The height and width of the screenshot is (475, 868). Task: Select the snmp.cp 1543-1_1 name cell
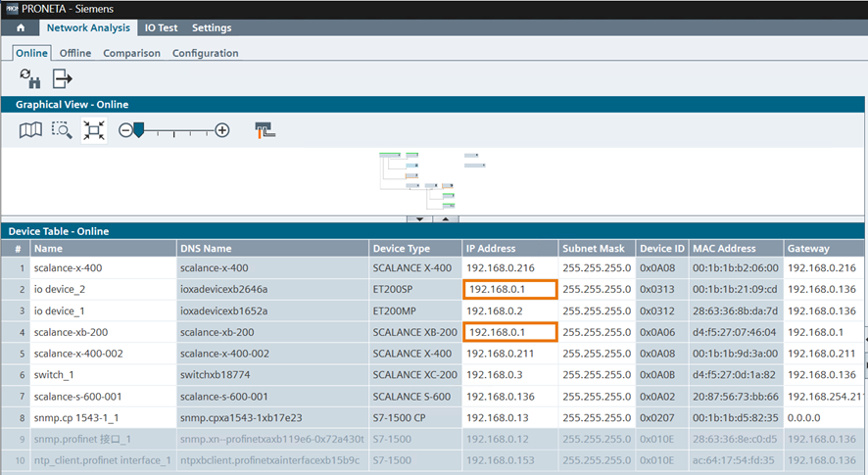tap(104, 417)
